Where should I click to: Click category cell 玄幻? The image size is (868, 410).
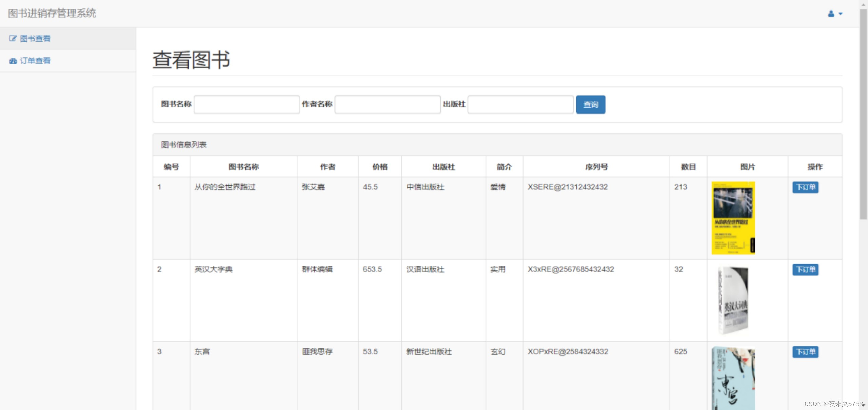pos(498,352)
